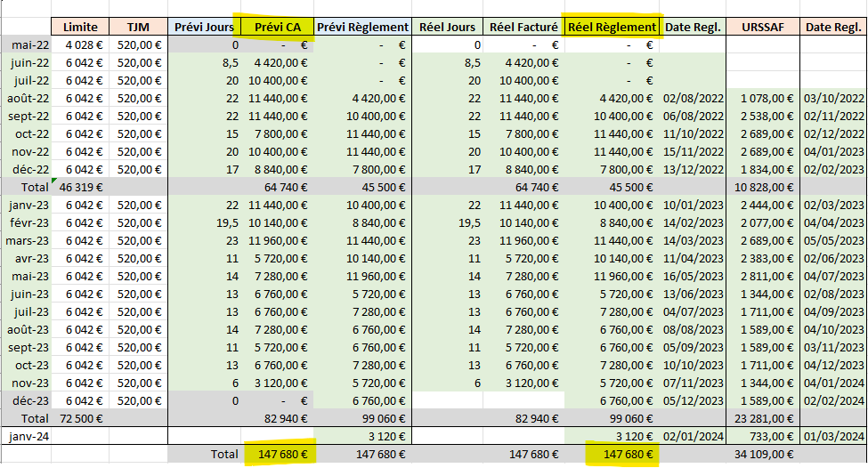
Task: Select the 4 028 € limit cell
Action: tap(81, 44)
